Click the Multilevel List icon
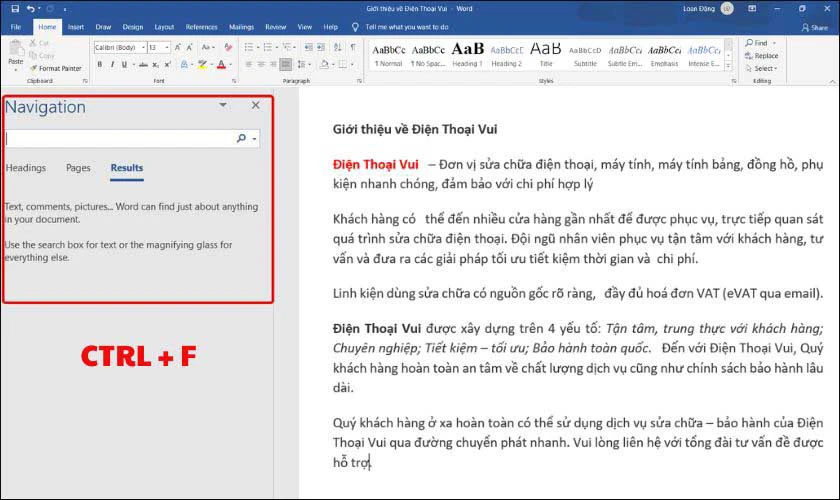Screen dimensions: 840x500 pos(288,48)
